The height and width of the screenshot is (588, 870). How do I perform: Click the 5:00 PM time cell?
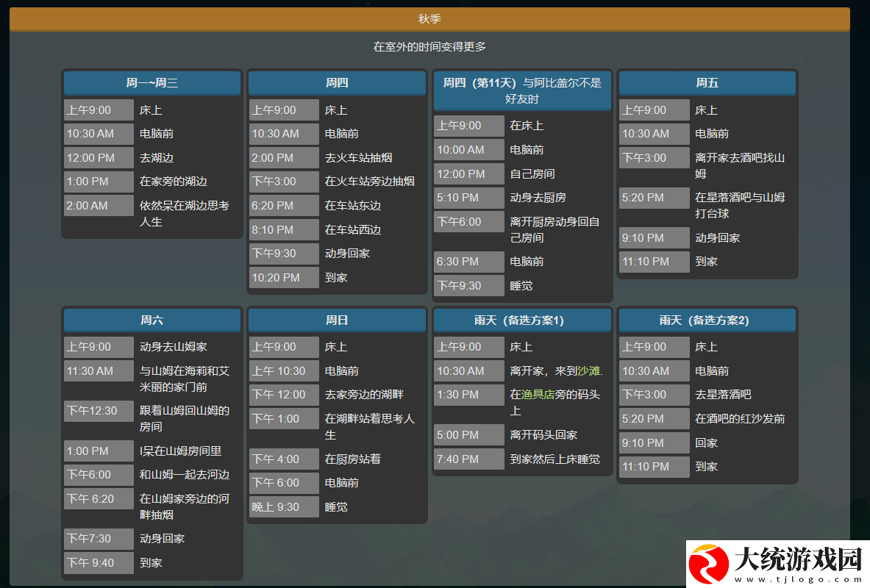tap(469, 435)
